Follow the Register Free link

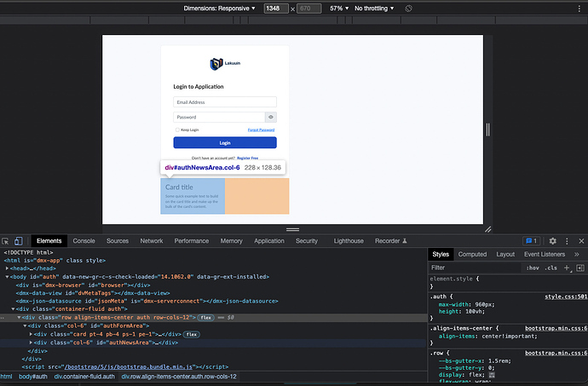click(x=247, y=158)
